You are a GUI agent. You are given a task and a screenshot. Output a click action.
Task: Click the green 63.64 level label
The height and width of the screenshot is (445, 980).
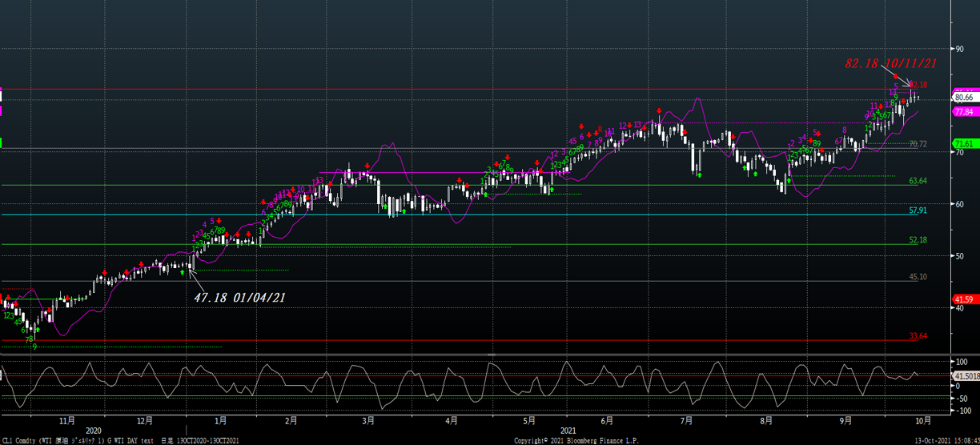918,181
